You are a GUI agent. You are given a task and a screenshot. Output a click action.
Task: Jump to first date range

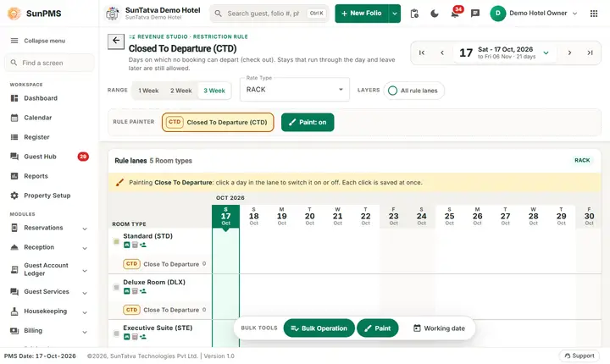(x=422, y=52)
